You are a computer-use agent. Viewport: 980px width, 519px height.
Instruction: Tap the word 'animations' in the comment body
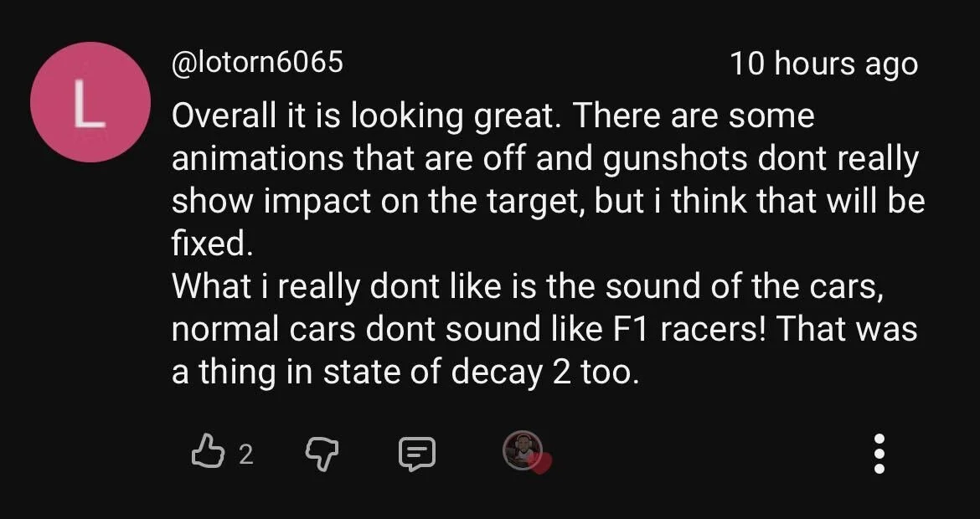pyautogui.click(x=257, y=159)
